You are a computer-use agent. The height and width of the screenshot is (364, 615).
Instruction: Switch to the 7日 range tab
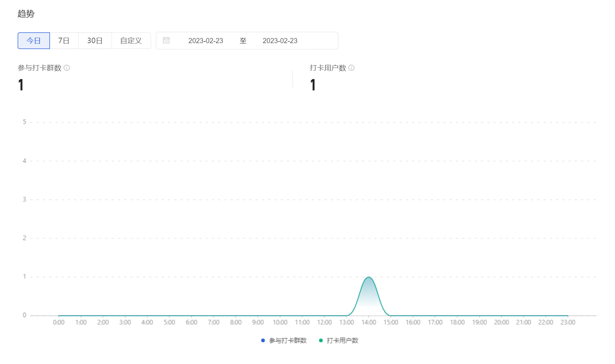64,41
